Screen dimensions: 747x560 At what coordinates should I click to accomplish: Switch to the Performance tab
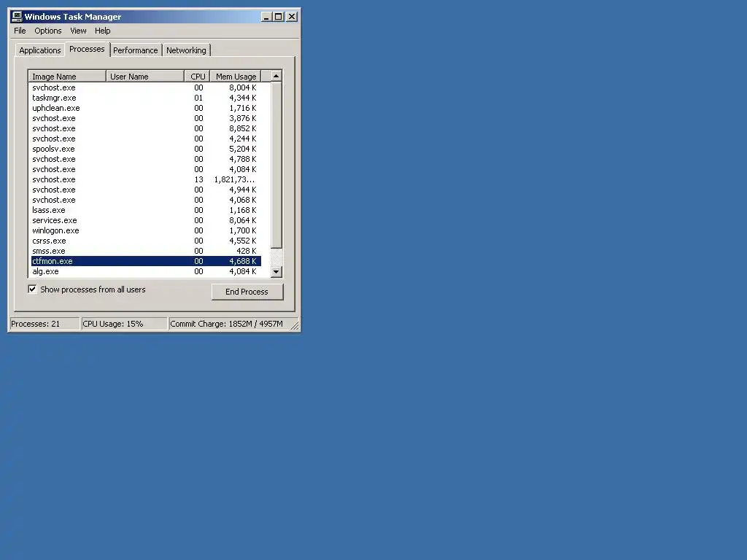pos(135,50)
